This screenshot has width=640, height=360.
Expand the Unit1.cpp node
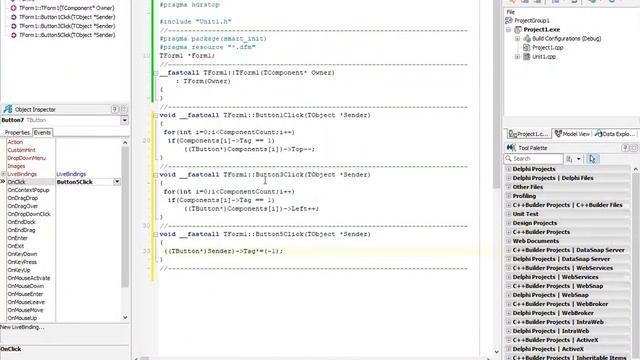[x=518, y=57]
